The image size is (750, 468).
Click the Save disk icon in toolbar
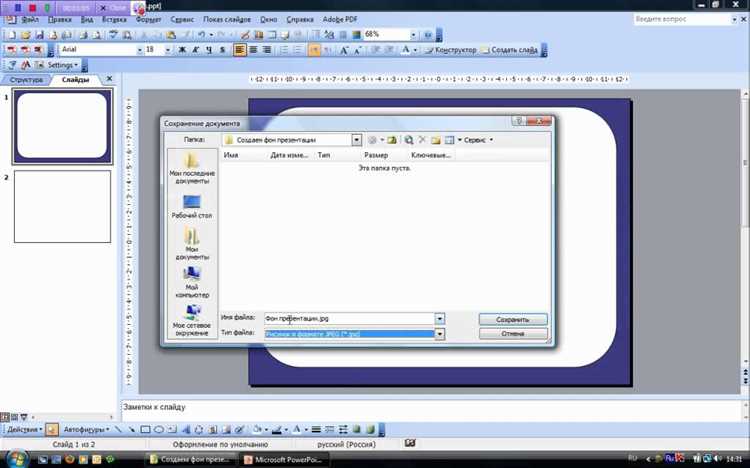[39, 35]
